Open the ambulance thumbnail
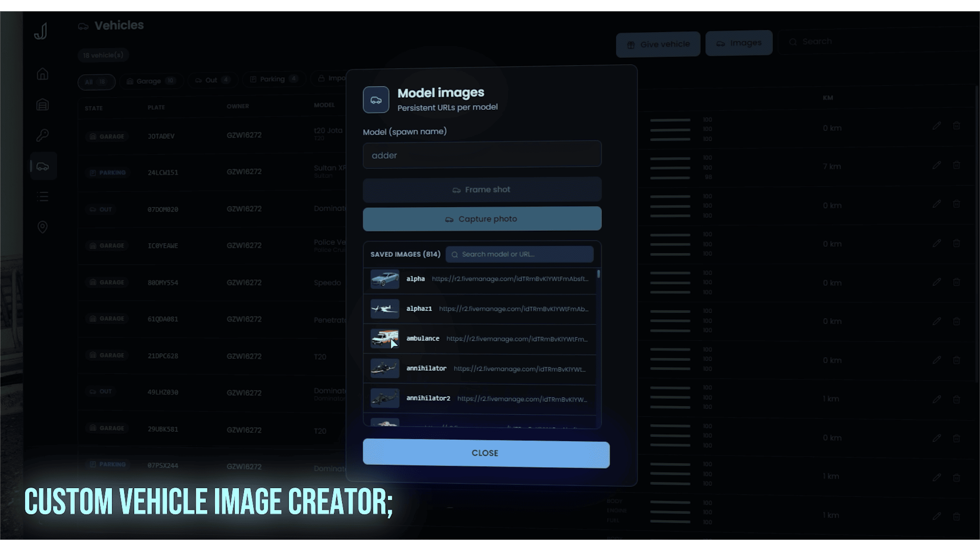Image resolution: width=980 pixels, height=551 pixels. pos(385,339)
